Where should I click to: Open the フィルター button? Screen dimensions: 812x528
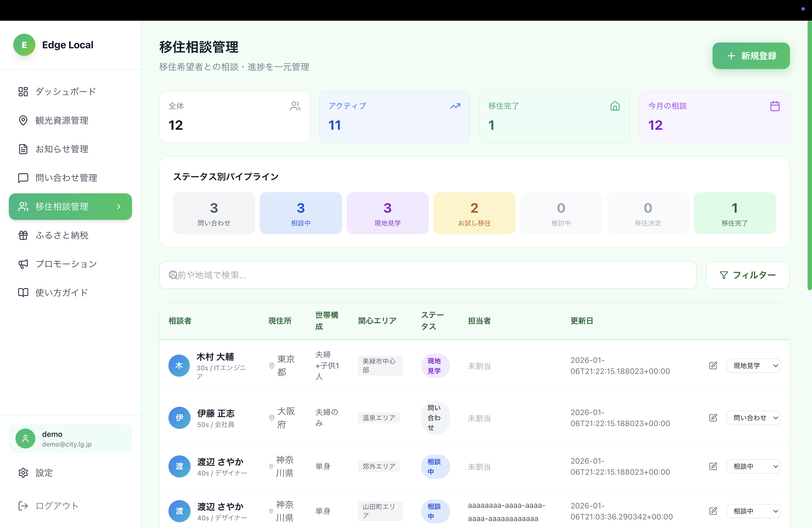click(x=747, y=275)
